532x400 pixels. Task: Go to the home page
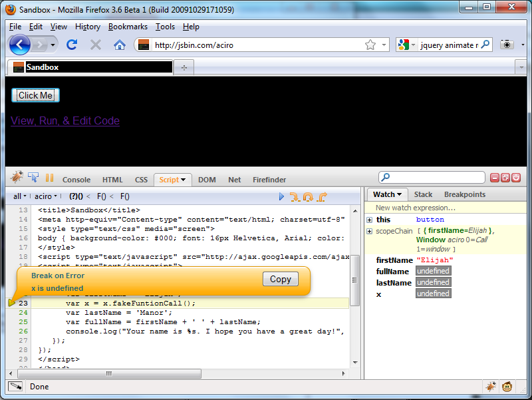pyautogui.click(x=120, y=45)
